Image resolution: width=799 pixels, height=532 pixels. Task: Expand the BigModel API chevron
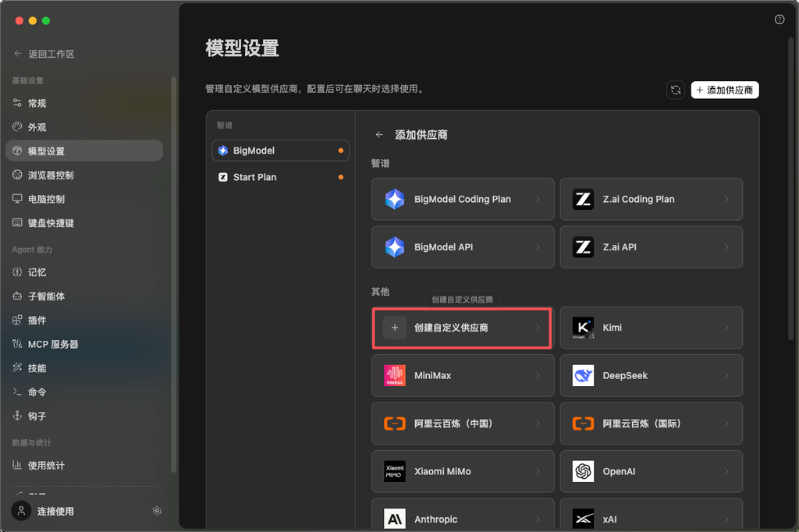538,247
